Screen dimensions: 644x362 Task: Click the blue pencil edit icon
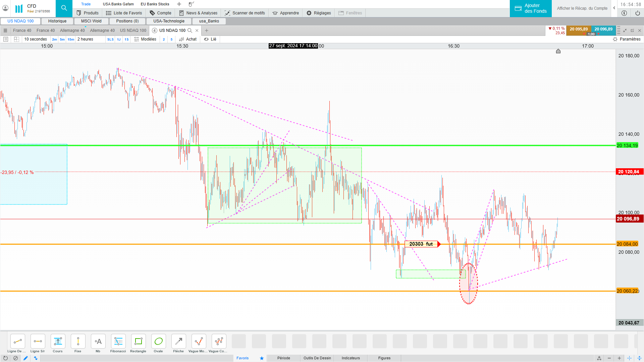pos(25,358)
